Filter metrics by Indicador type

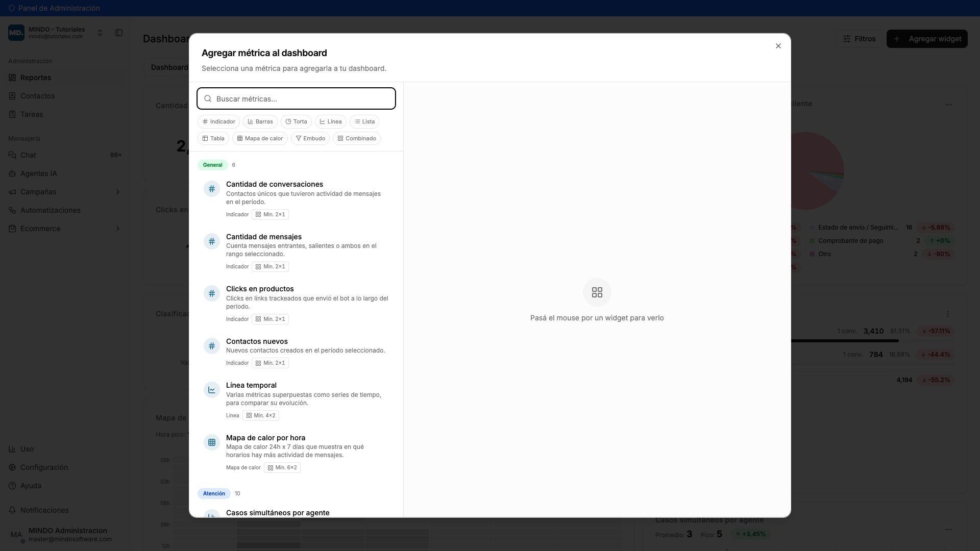218,121
